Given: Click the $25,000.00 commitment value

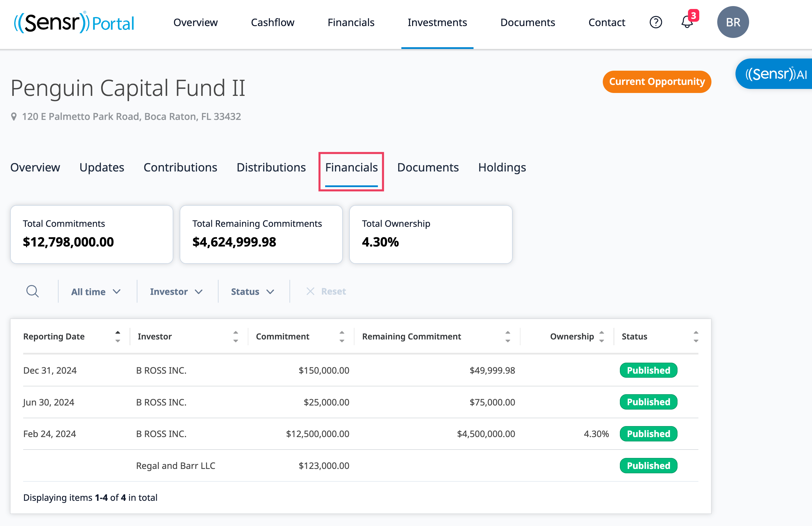Looking at the screenshot, I should tap(327, 402).
